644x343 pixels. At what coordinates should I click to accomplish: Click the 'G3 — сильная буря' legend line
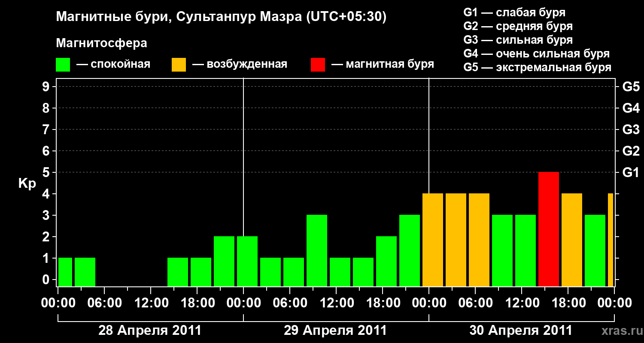pyautogui.click(x=518, y=40)
